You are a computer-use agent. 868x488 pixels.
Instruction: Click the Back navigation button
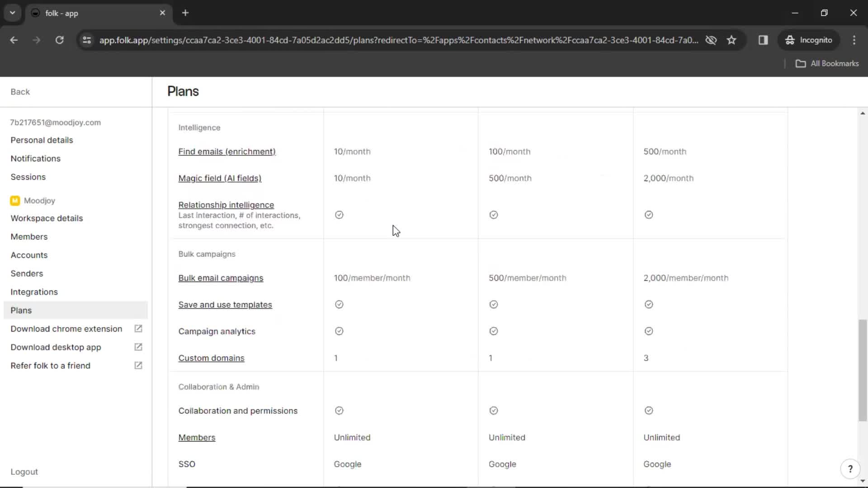pos(20,92)
